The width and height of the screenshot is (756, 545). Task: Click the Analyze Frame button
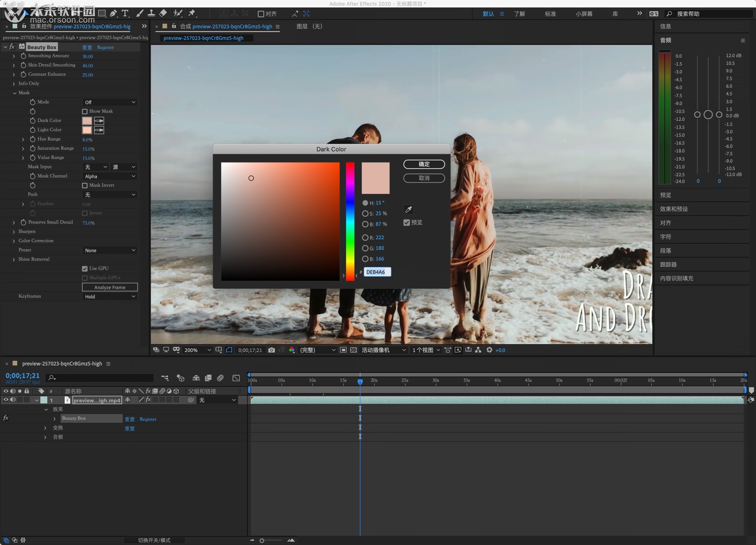coord(110,287)
